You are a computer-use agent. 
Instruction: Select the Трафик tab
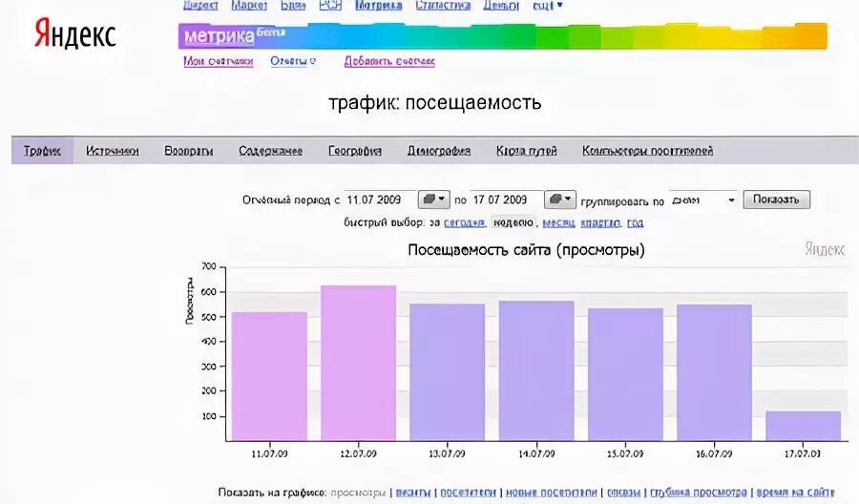point(42,151)
